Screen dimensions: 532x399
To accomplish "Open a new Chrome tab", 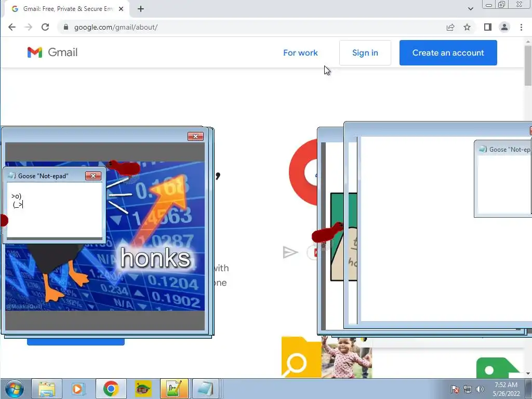I will [141, 9].
